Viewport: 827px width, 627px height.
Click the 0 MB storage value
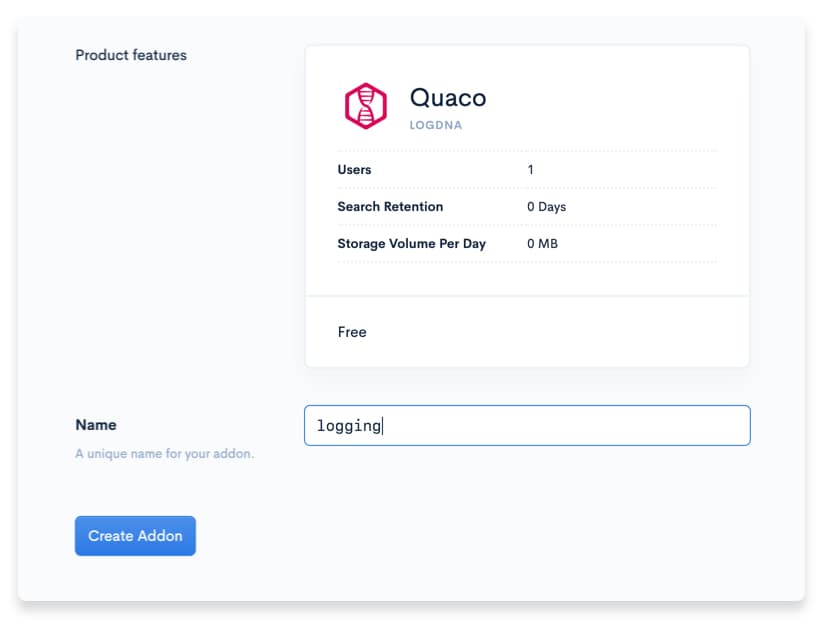tap(542, 244)
